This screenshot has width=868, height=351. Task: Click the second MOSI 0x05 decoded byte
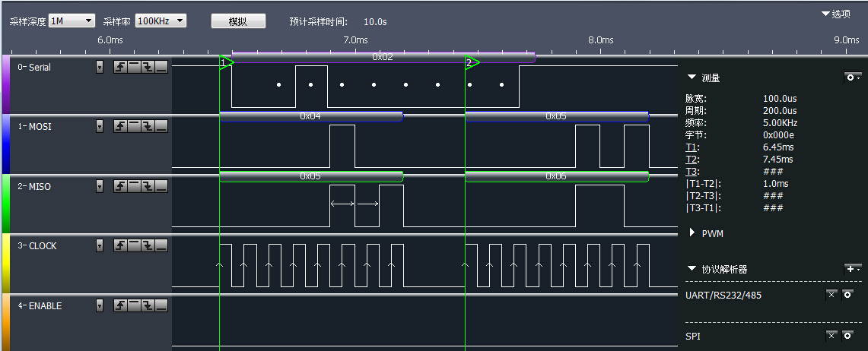click(556, 116)
